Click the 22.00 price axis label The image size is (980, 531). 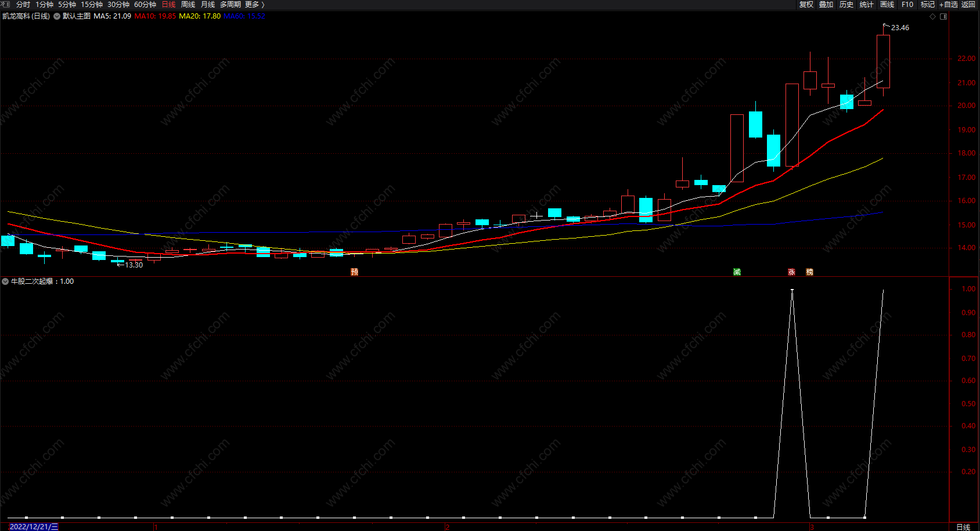(x=967, y=59)
